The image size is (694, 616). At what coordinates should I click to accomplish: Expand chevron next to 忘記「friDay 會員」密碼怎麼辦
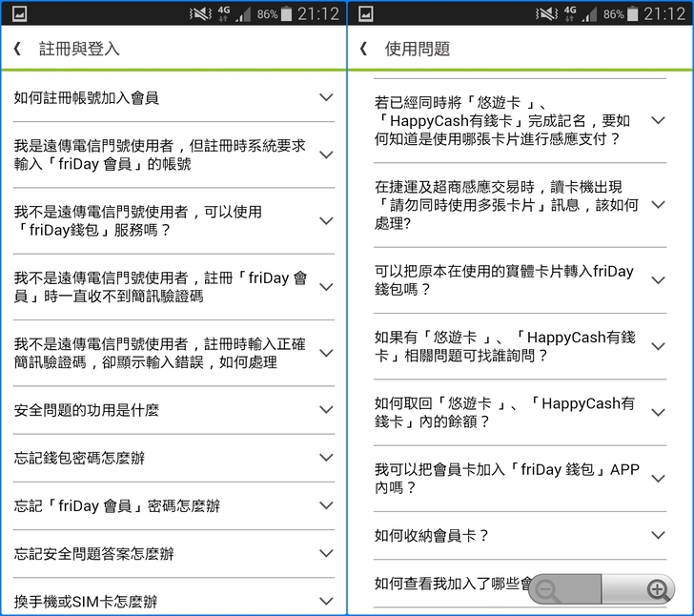pos(326,505)
